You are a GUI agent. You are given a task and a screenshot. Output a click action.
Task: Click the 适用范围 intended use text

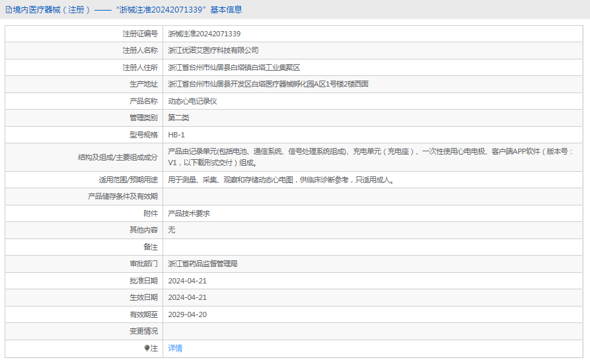click(x=281, y=180)
